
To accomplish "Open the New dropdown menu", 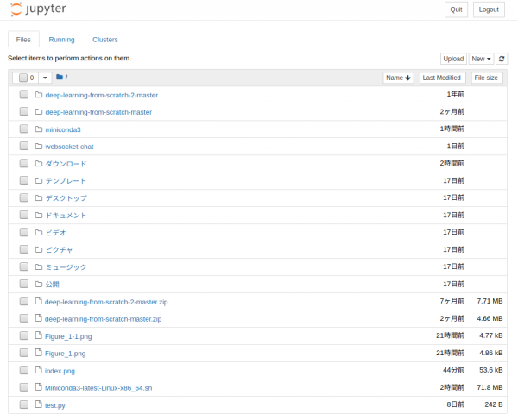I will (x=481, y=59).
